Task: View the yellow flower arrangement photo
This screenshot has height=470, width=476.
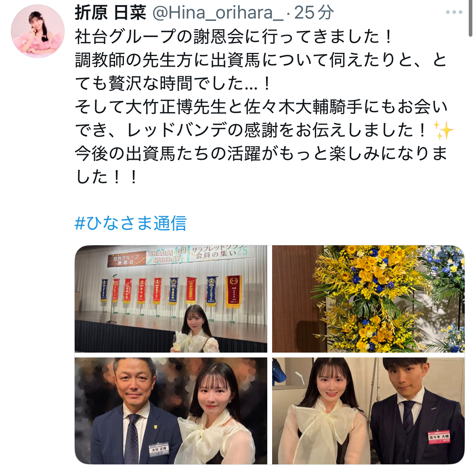Action: pos(368,299)
